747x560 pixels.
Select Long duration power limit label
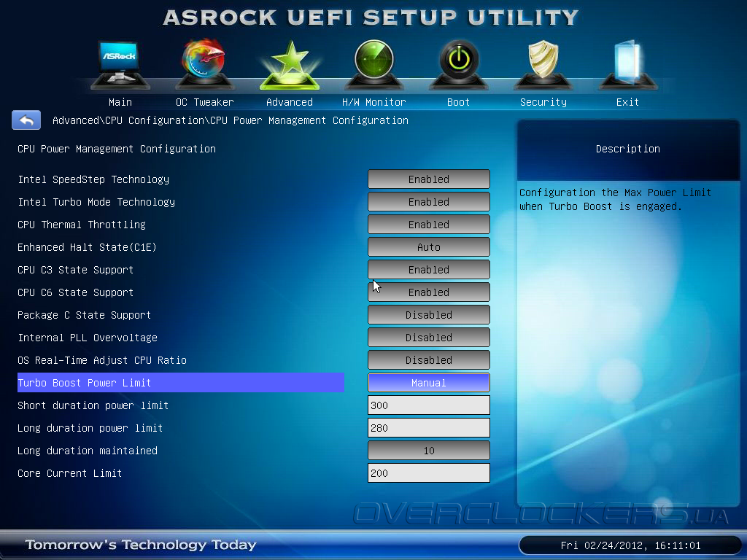(90, 428)
